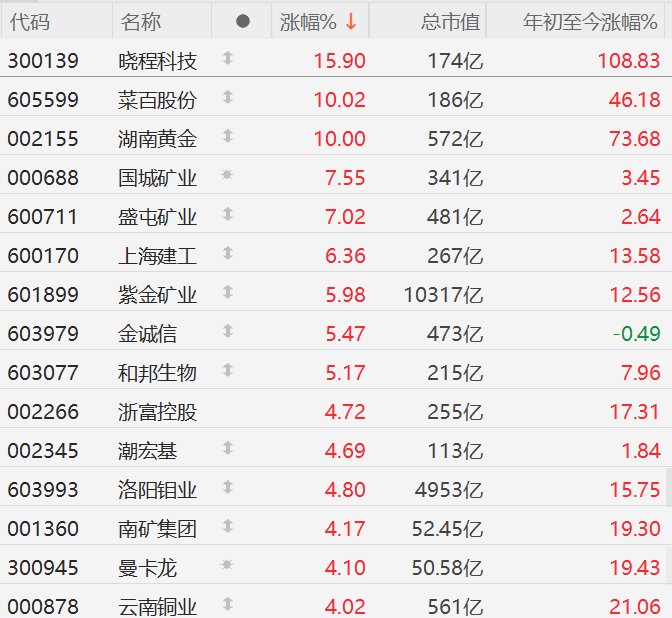This screenshot has height=618, width=672.
Task: Click stock code 300139
Action: point(43,61)
